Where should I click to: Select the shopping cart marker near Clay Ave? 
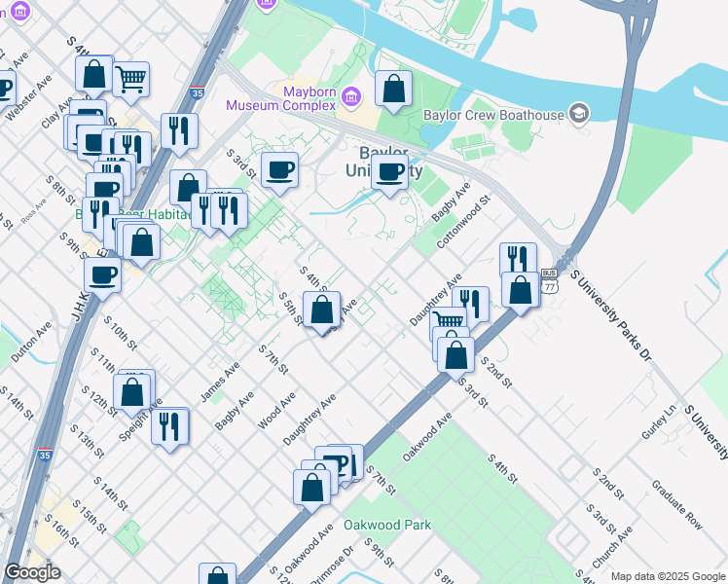tap(131, 81)
